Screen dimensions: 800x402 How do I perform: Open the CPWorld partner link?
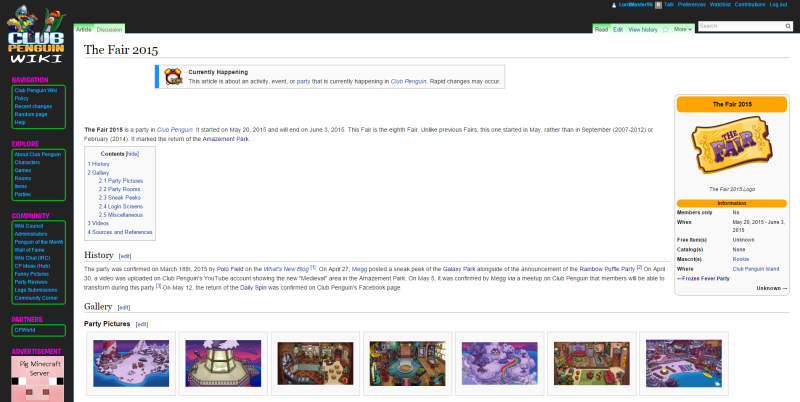(25, 330)
